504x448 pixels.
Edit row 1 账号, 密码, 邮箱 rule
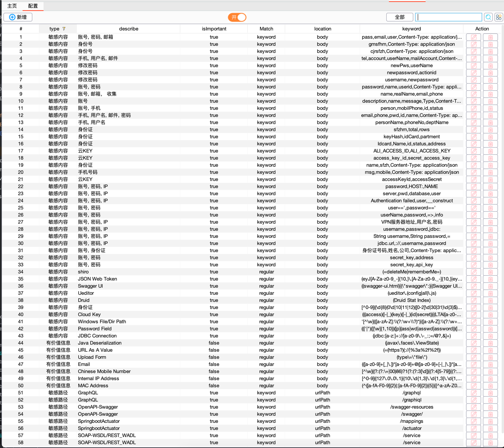(474, 37)
